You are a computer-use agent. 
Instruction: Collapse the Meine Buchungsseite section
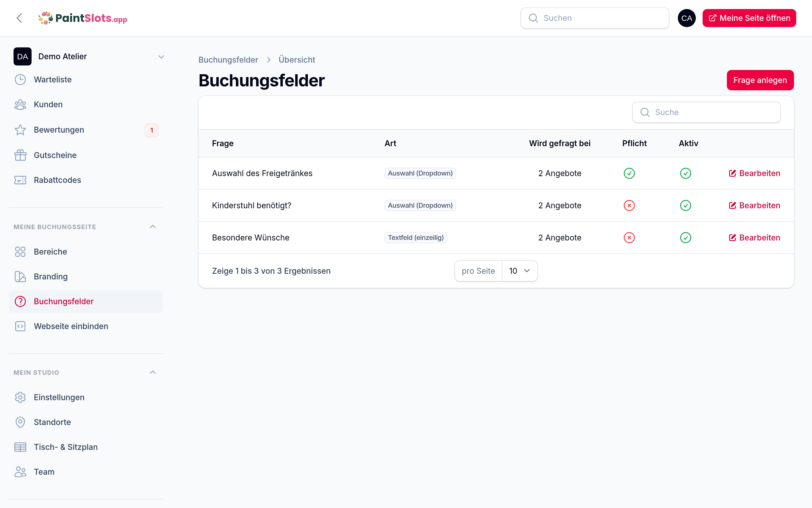tap(153, 227)
